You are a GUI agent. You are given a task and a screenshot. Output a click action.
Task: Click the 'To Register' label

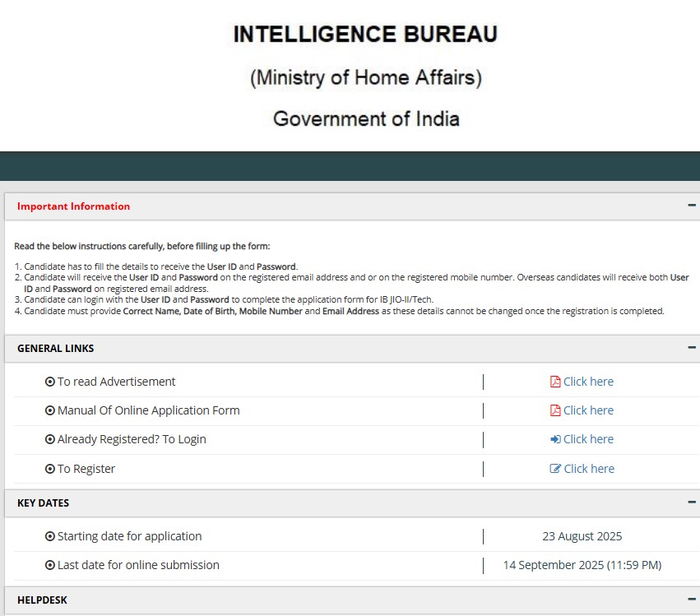[x=86, y=469]
